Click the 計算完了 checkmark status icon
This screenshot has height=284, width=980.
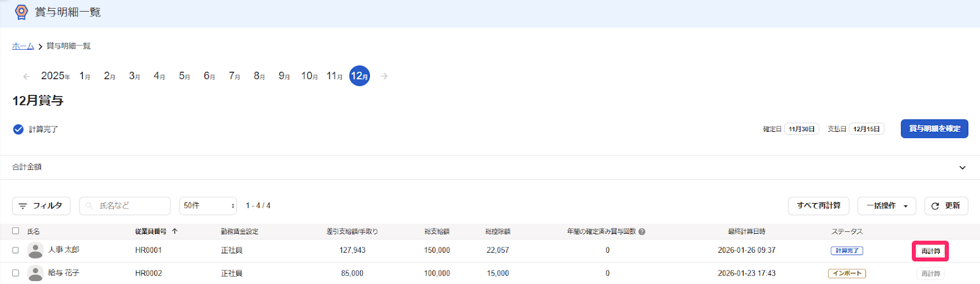(x=18, y=129)
